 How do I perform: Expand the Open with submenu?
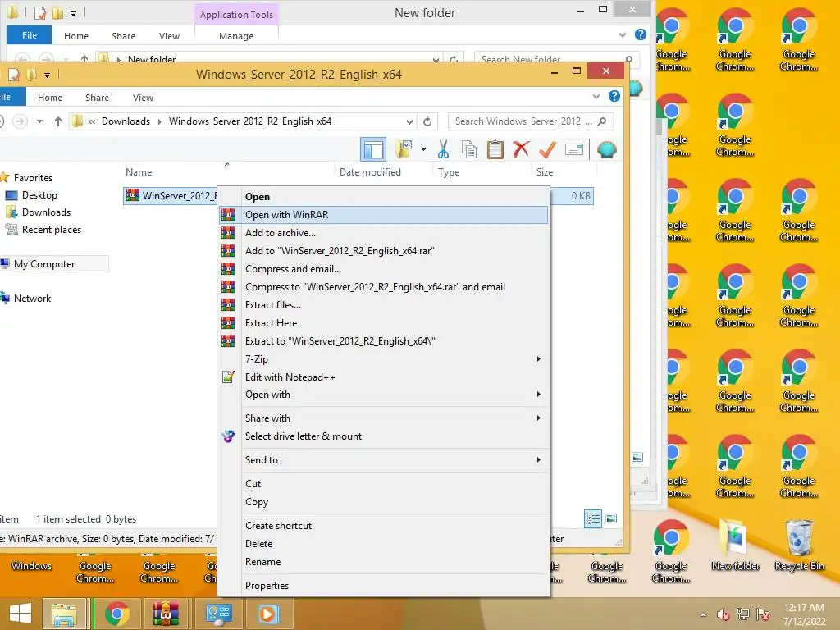384,395
